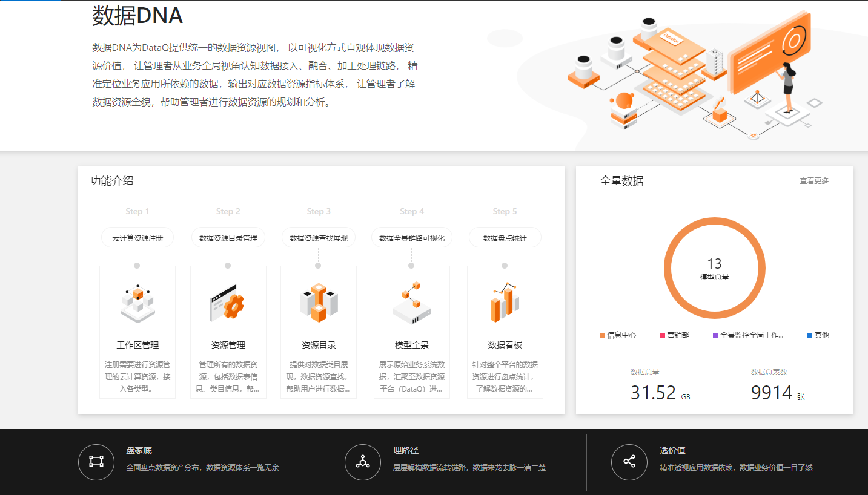868x495 pixels.
Task: Click the 数据全景链路可视化 step button
Action: [x=411, y=237]
